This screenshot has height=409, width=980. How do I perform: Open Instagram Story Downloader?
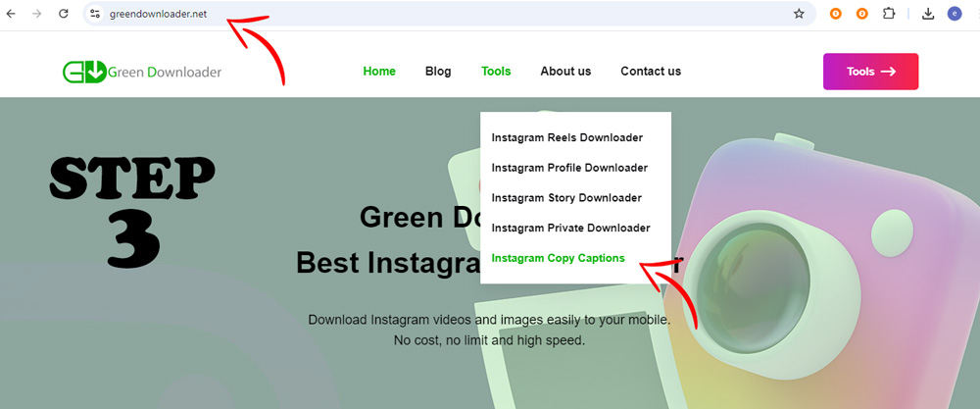(566, 197)
